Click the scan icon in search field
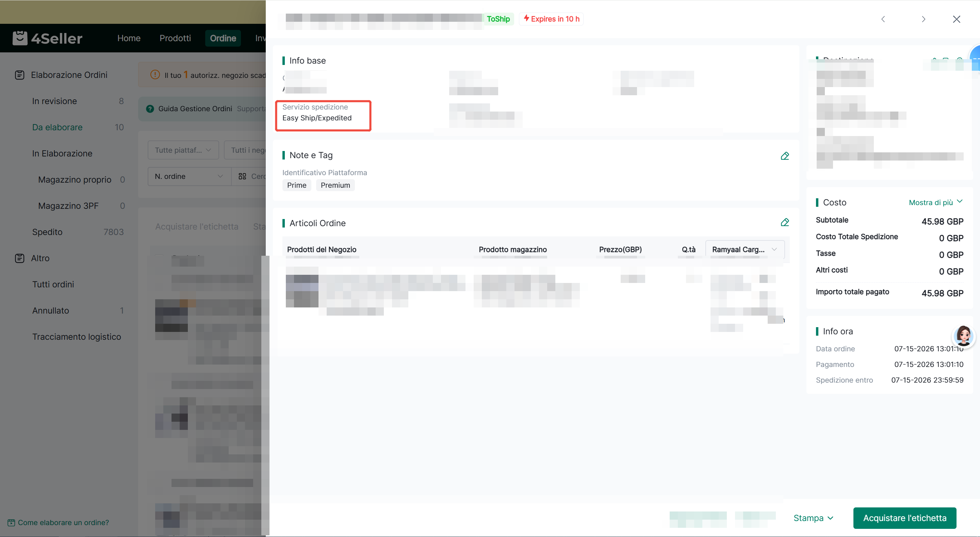Image resolution: width=980 pixels, height=537 pixels. tap(242, 177)
